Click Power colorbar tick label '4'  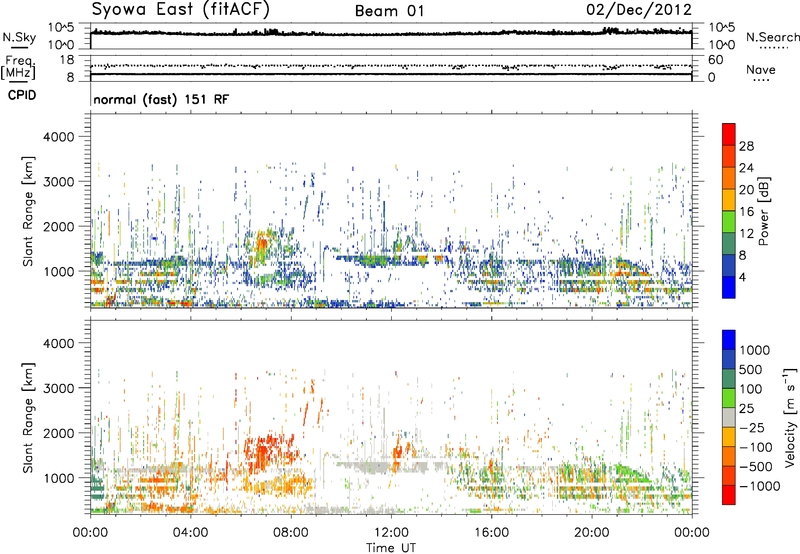click(x=742, y=278)
